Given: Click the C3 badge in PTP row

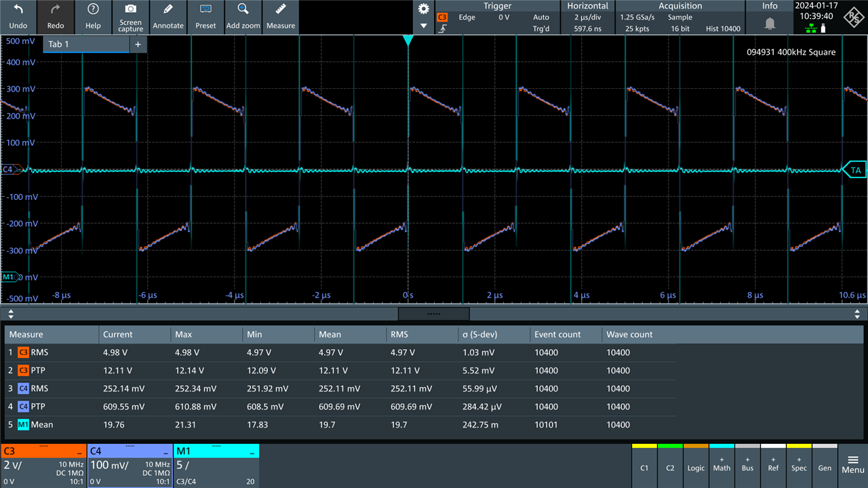Looking at the screenshot, I should pos(23,371).
